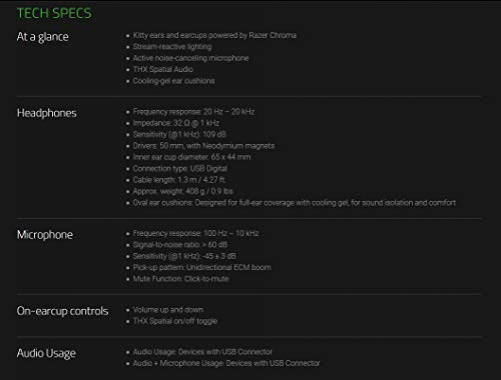Click the Kitty ears and earcups Razer Chroma line
Viewport: 501px width, 380px height.
pos(215,35)
